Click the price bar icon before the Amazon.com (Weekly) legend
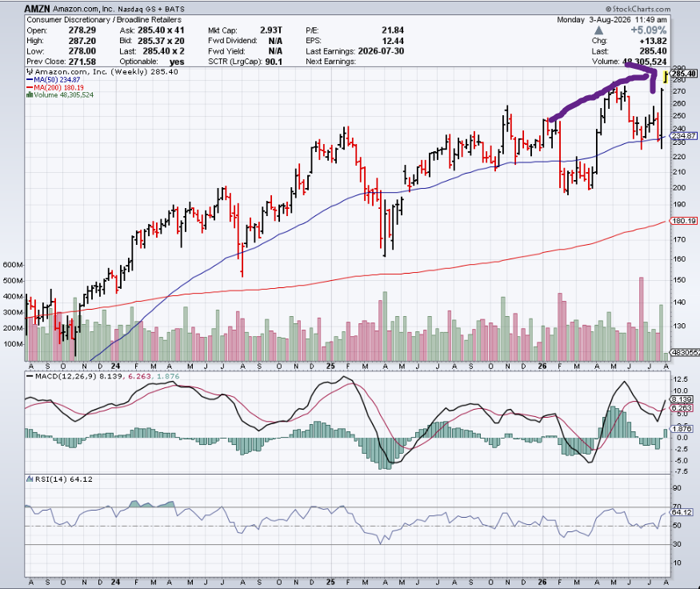The width and height of the screenshot is (700, 589). click(x=30, y=71)
